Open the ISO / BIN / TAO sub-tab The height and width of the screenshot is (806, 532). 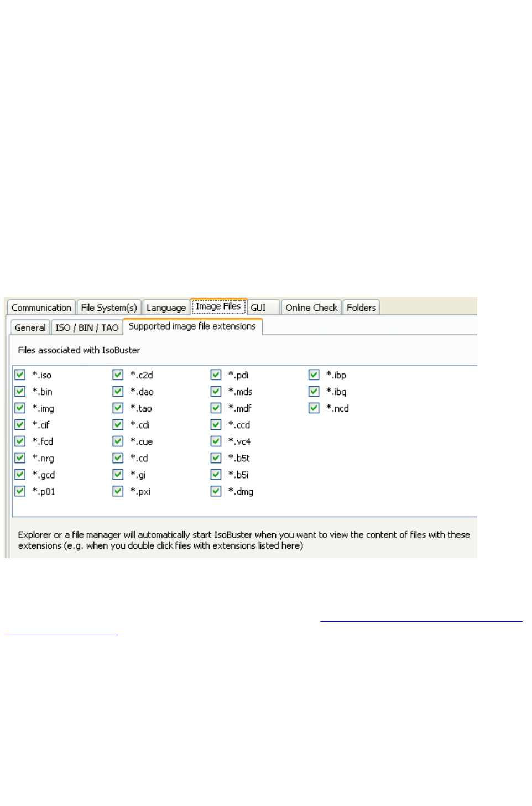pos(87,327)
